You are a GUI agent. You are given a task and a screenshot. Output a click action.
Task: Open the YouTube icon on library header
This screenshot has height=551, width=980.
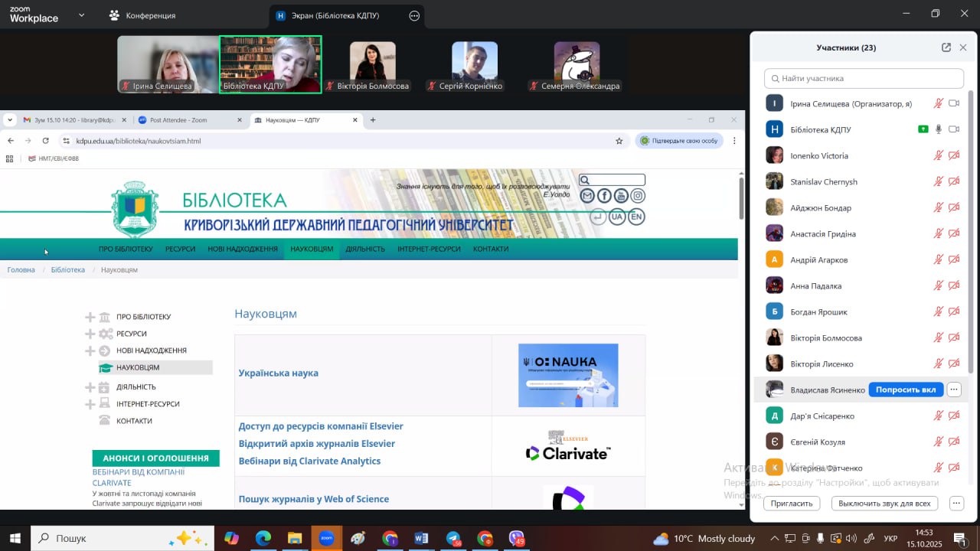621,196
